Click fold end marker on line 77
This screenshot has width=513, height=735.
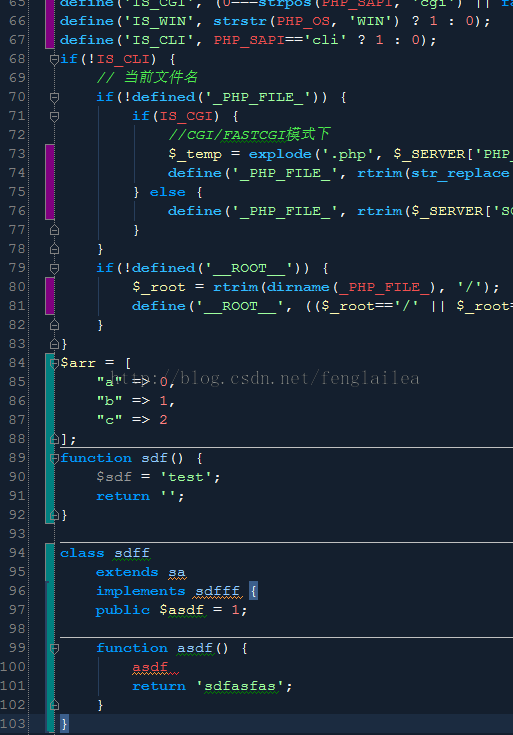coord(54,230)
